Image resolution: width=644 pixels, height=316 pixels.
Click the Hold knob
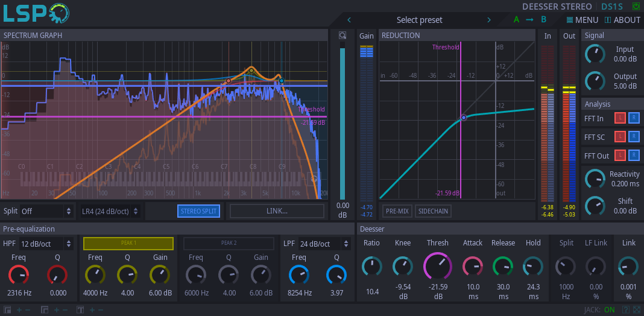pyautogui.click(x=533, y=267)
